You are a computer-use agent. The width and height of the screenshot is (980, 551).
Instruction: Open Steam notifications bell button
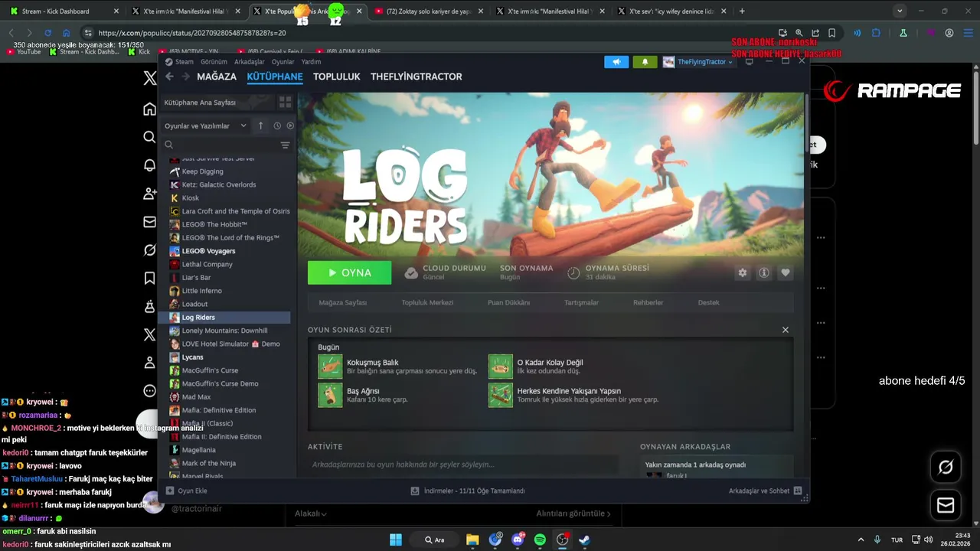(x=645, y=62)
